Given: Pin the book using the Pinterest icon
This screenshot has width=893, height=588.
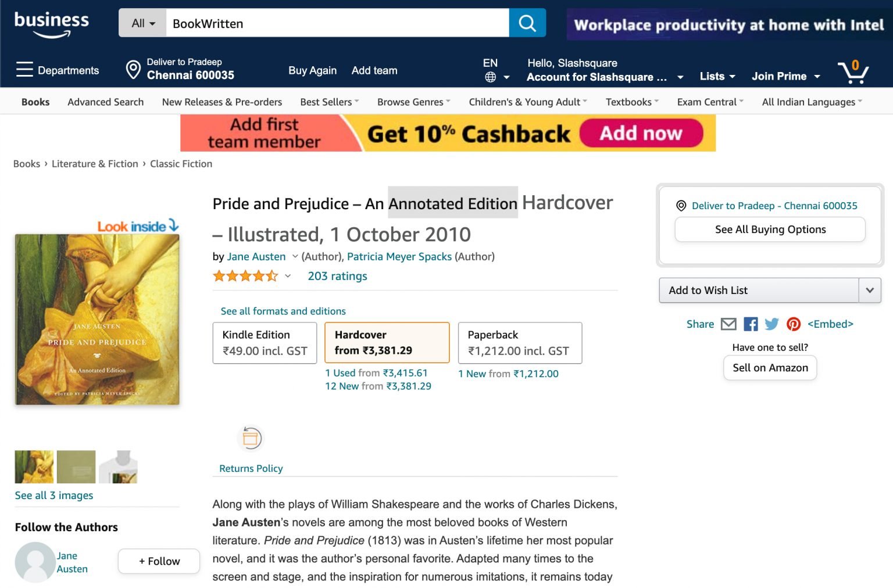Looking at the screenshot, I should [x=793, y=324].
